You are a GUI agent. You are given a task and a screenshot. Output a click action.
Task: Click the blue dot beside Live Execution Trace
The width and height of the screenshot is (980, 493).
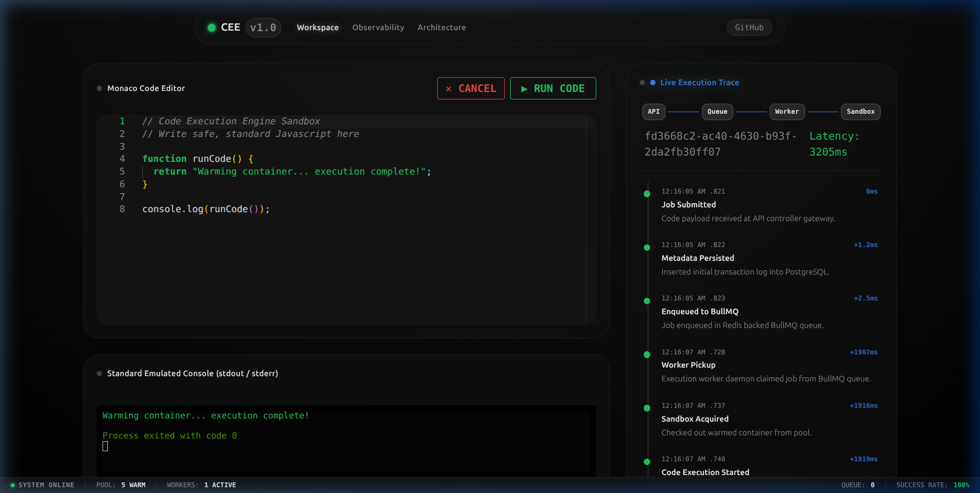point(653,83)
